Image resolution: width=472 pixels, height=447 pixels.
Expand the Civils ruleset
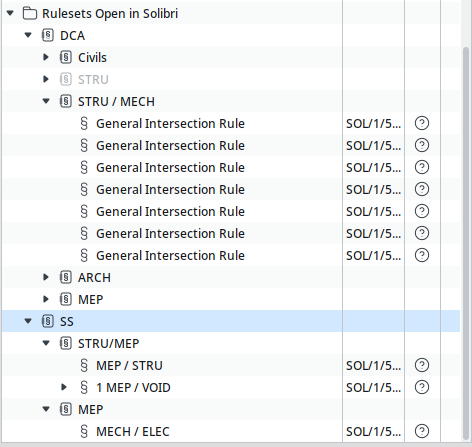coord(46,57)
